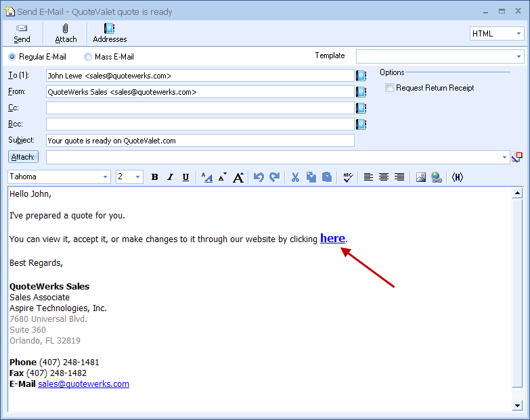
Task: Click the font color icon
Action: [207, 177]
